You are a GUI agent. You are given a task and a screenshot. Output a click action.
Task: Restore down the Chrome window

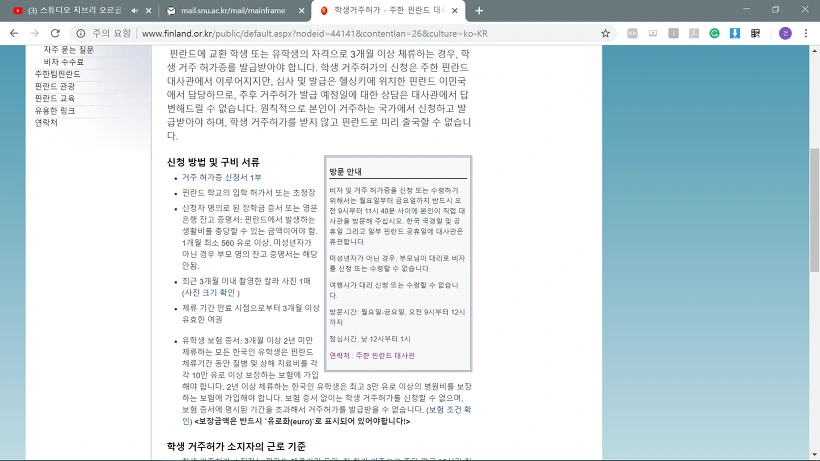tap(776, 9)
